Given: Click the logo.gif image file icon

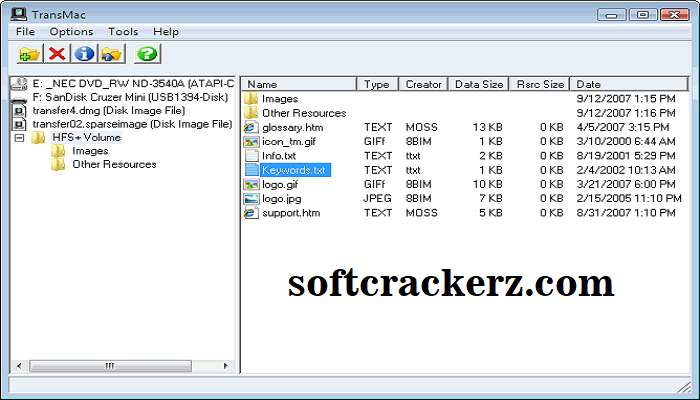Looking at the screenshot, I should 251,184.
